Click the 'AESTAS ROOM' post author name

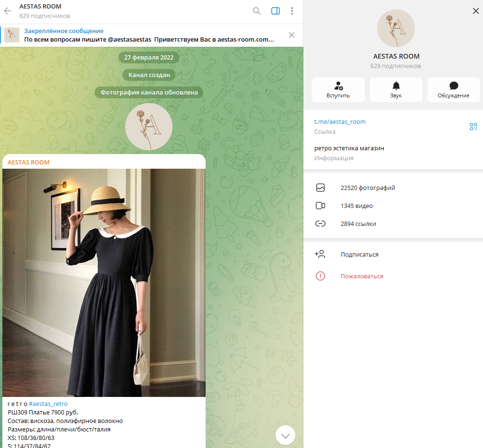point(28,163)
